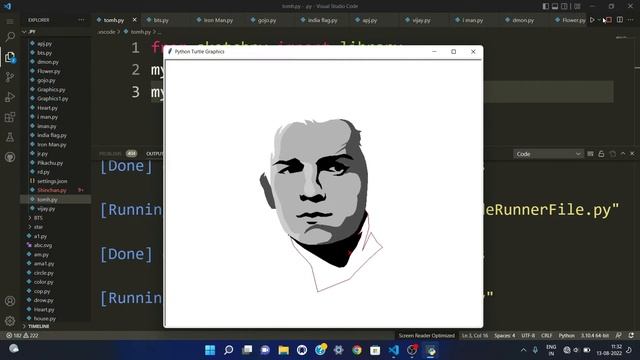Viewport: 640px width, 360px height.
Task: Open the run button dropdown arrow
Action: (x=599, y=20)
